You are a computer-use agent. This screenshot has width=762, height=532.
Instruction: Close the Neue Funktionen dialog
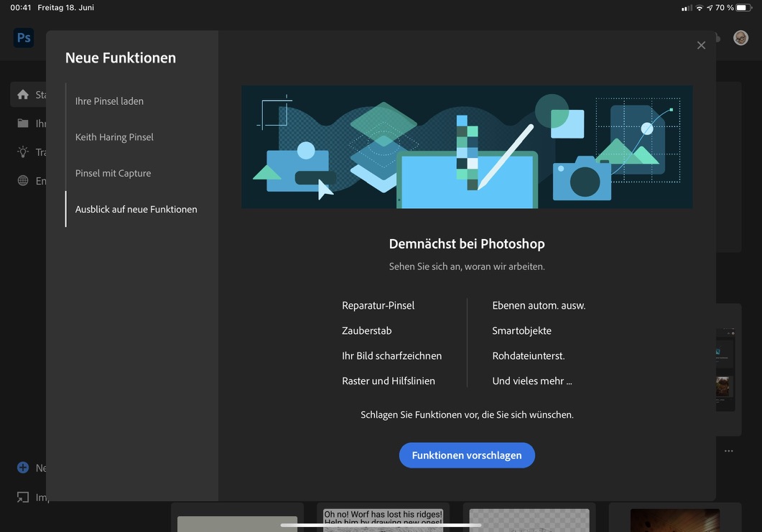pyautogui.click(x=701, y=45)
